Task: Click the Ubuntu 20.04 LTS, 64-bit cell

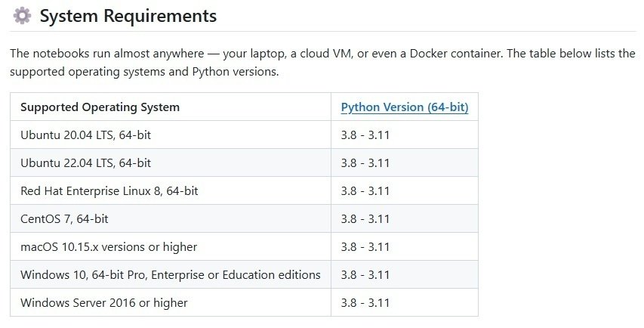Action: pos(91,135)
